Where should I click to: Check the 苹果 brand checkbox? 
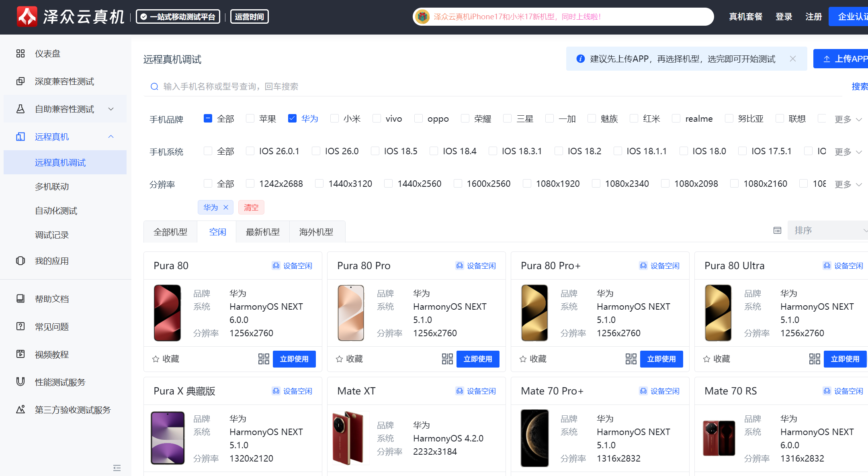(x=250, y=118)
